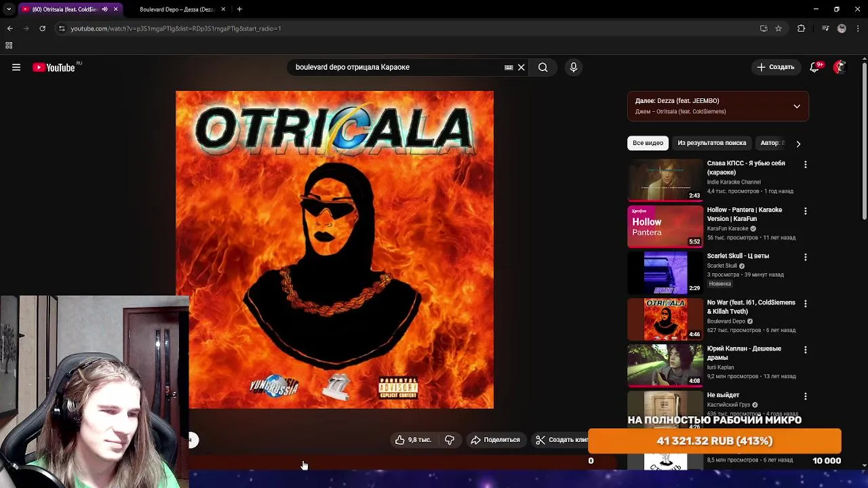868x488 pixels.
Task: Open options menu for Scarlet Skull video
Action: 805,258
